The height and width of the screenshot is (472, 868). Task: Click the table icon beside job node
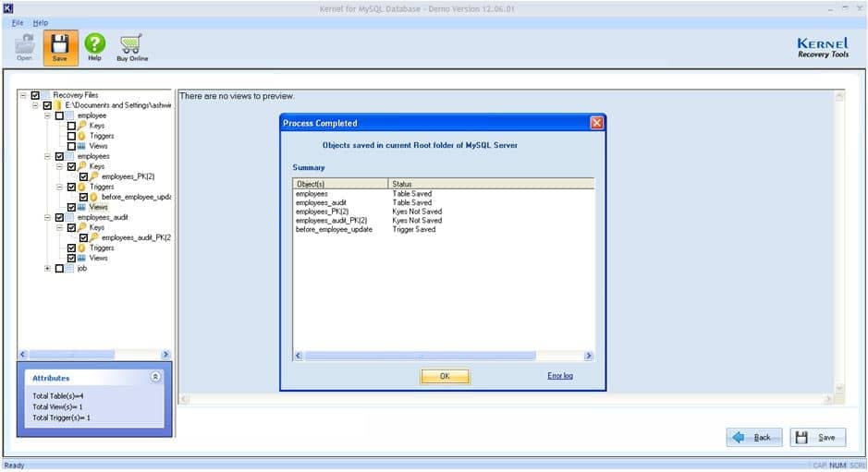[x=70, y=269]
